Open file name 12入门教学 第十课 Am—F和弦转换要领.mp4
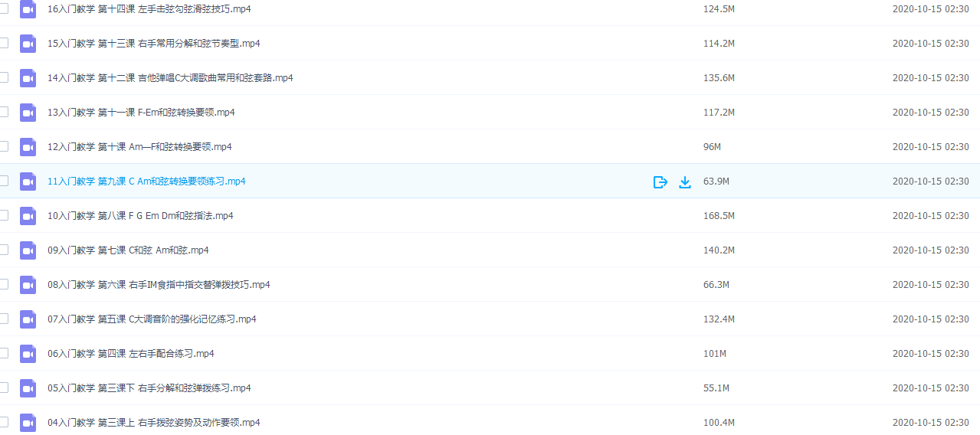Image resolution: width=980 pixels, height=435 pixels. coord(139,147)
